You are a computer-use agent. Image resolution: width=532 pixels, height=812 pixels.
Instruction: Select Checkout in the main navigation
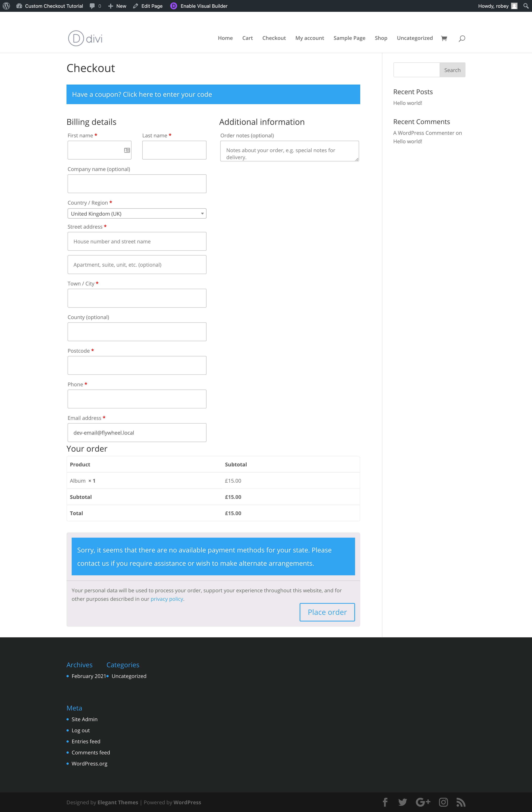tap(274, 38)
